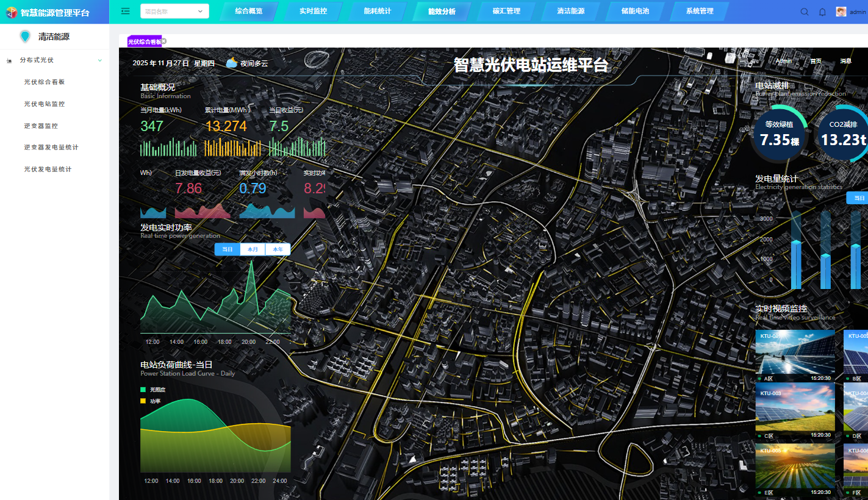Close the 光伏综合看板 tab
This screenshot has width=868, height=500.
point(163,41)
